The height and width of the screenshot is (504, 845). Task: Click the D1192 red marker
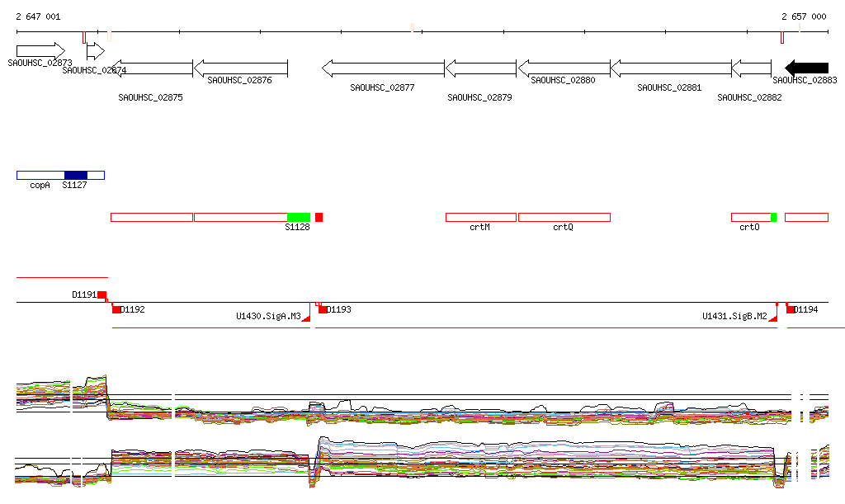coord(116,309)
